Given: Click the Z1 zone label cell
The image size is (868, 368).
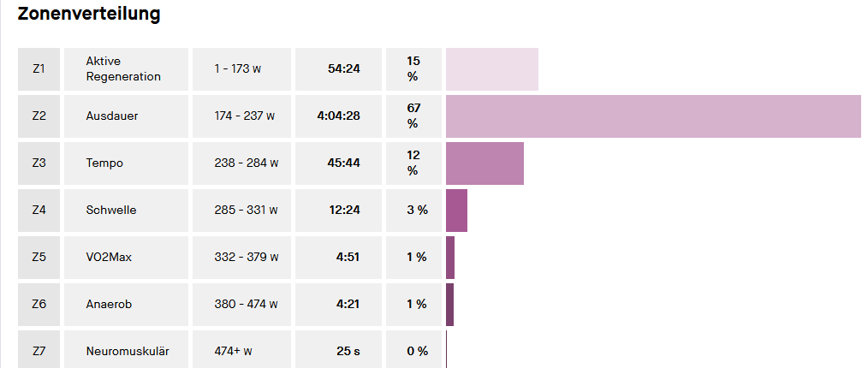Looking at the screenshot, I should 39,69.
